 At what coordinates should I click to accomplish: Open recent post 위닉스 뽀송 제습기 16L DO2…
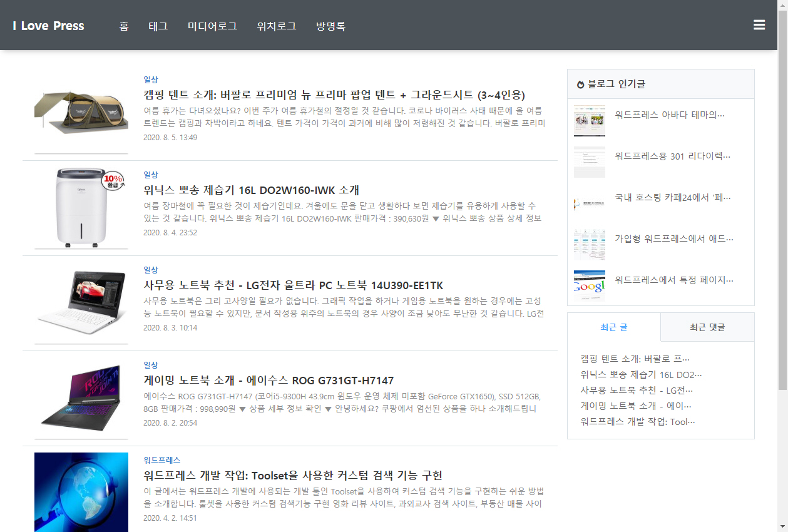[642, 375]
